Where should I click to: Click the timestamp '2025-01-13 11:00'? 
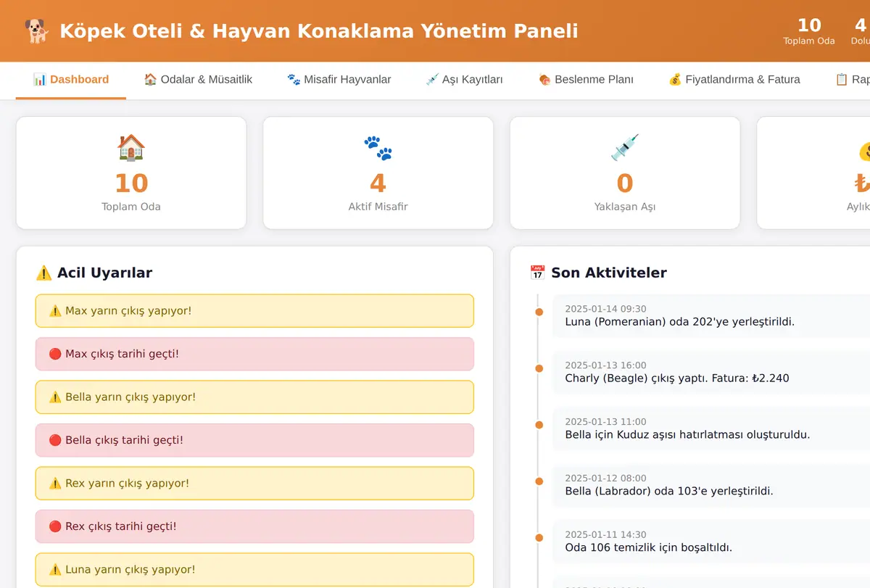coord(605,422)
